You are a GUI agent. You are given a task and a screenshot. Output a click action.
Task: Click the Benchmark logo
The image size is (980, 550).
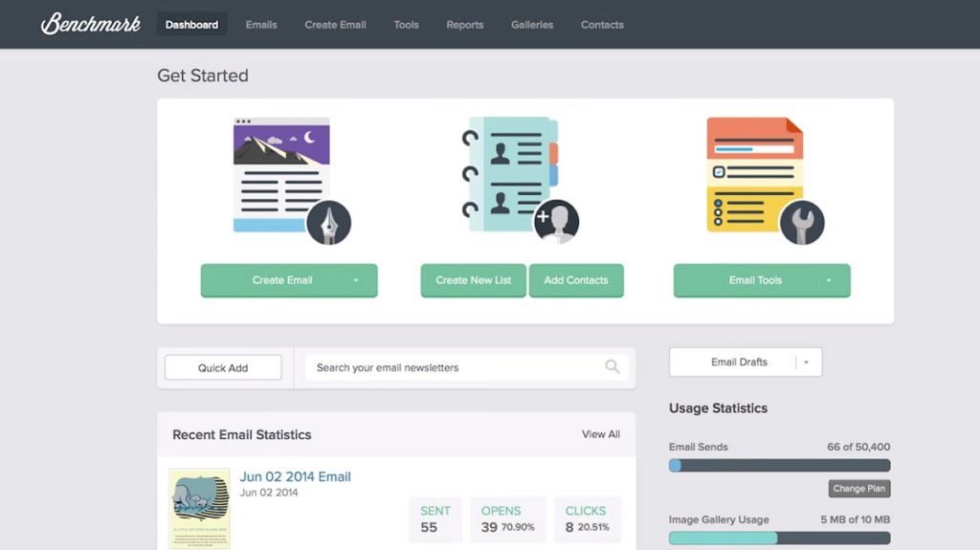(91, 24)
